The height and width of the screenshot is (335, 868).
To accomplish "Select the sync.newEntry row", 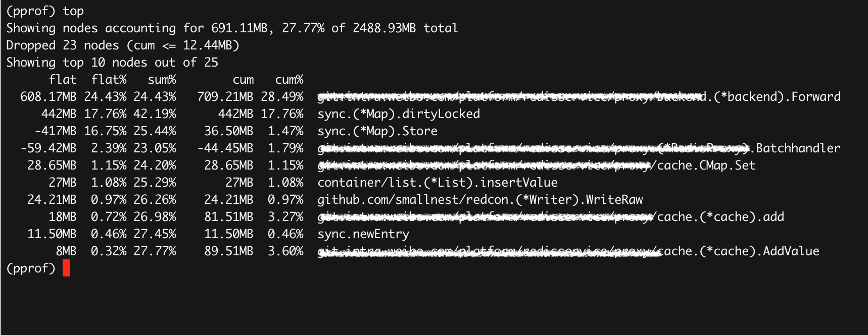I will (363, 234).
